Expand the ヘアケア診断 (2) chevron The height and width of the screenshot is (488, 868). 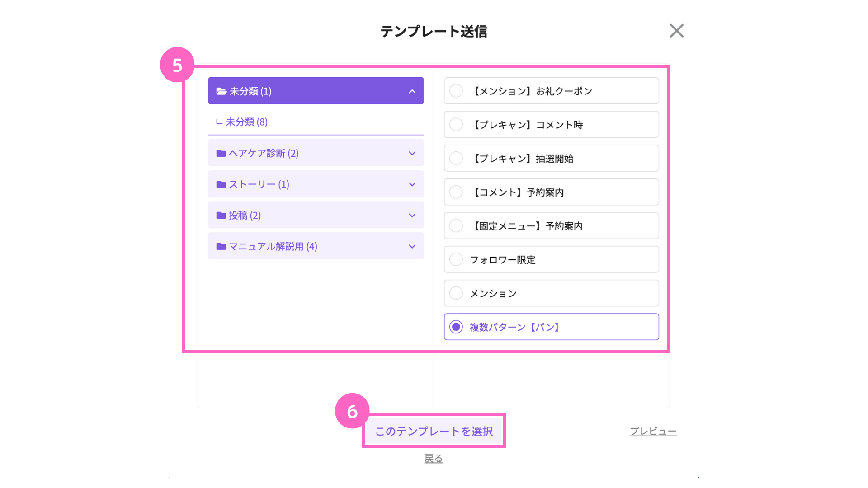point(412,153)
